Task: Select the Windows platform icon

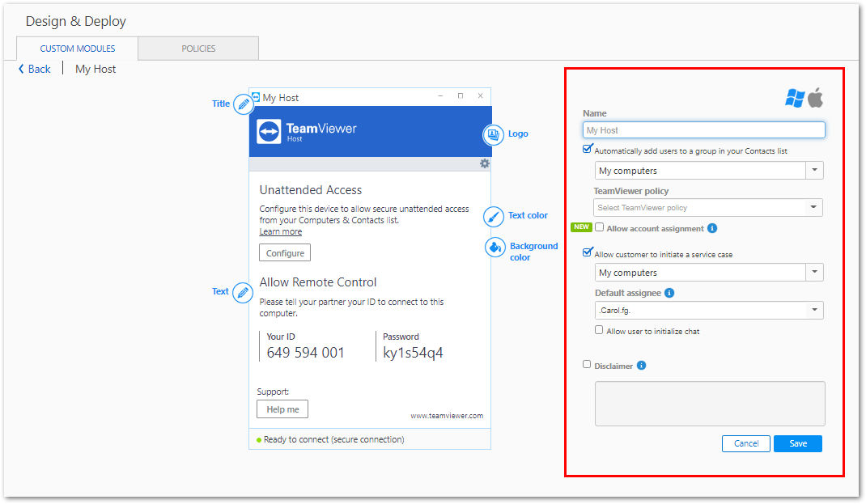Action: click(x=795, y=98)
